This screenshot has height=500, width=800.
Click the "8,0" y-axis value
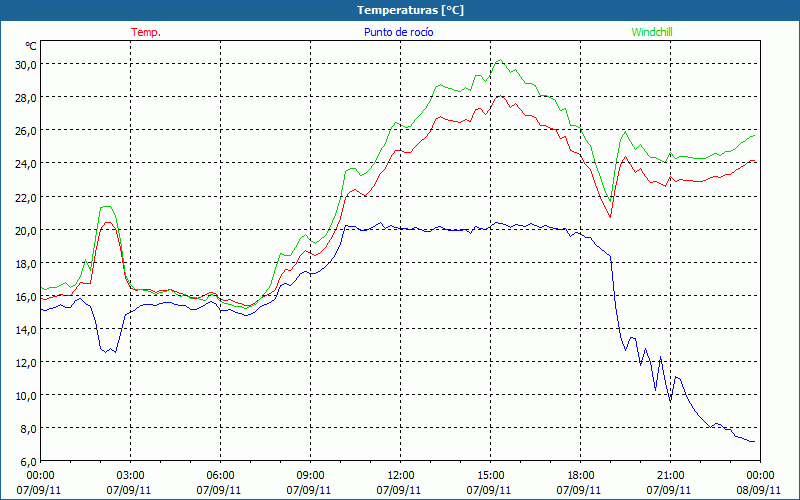click(28, 429)
